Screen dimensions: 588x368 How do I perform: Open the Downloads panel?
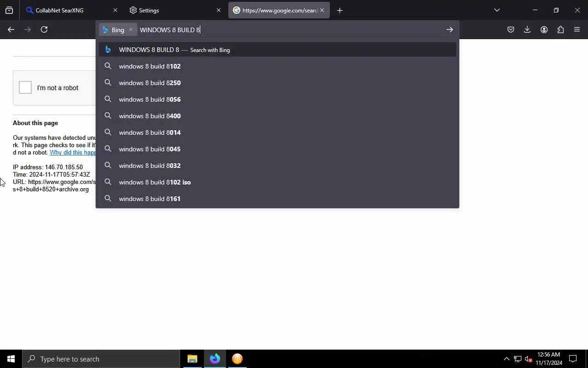[527, 29]
